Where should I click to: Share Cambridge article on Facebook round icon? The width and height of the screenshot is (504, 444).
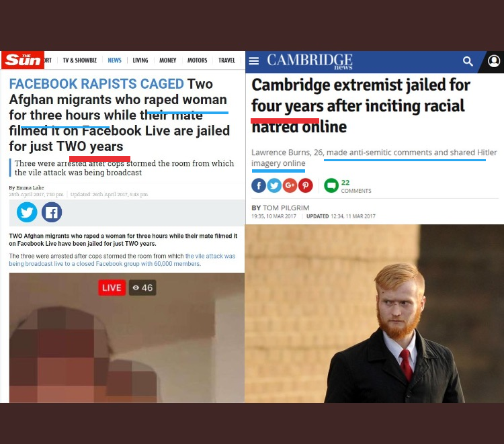259,185
